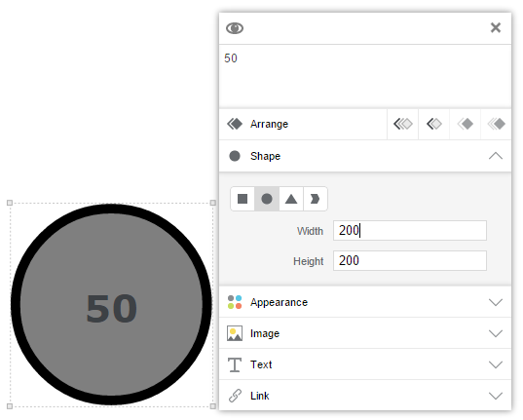This screenshot has height=420, width=523.
Task: Toggle the eye visibility icon
Action: click(x=235, y=28)
